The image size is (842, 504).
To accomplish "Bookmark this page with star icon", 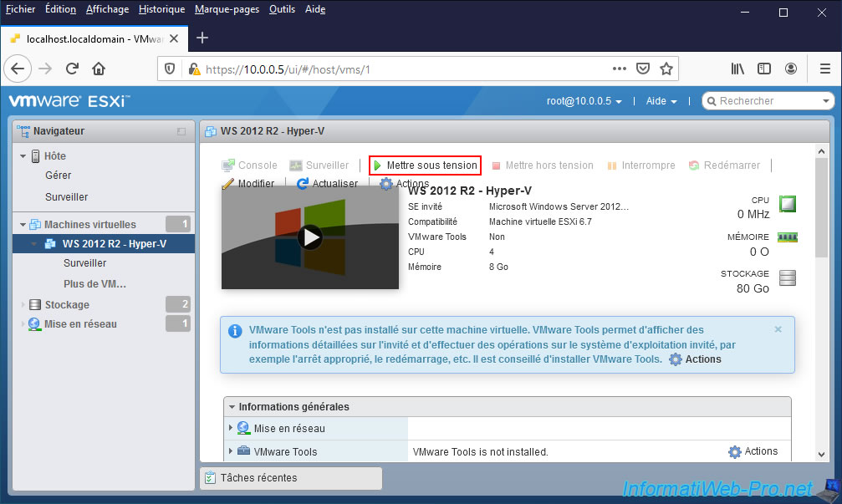I will coord(666,69).
